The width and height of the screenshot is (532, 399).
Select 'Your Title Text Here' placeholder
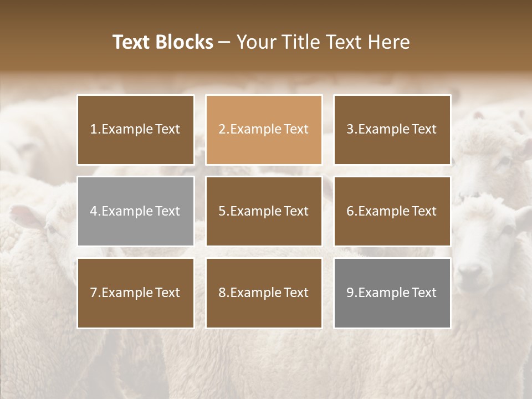tap(323, 42)
